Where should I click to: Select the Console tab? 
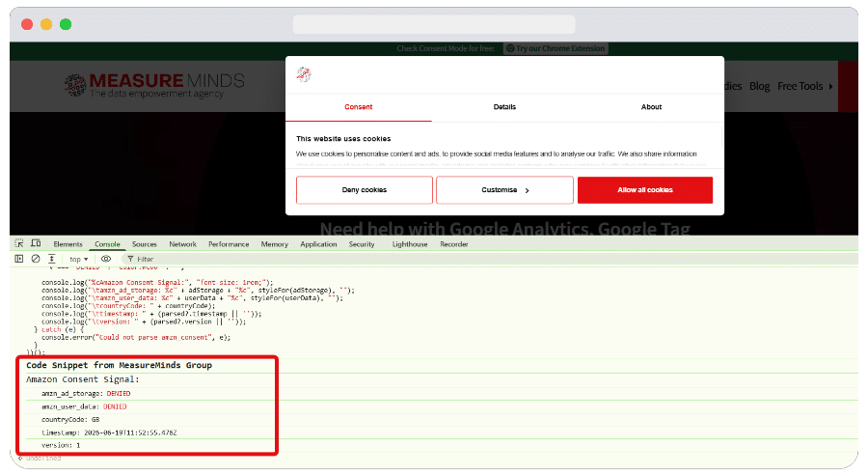click(107, 244)
